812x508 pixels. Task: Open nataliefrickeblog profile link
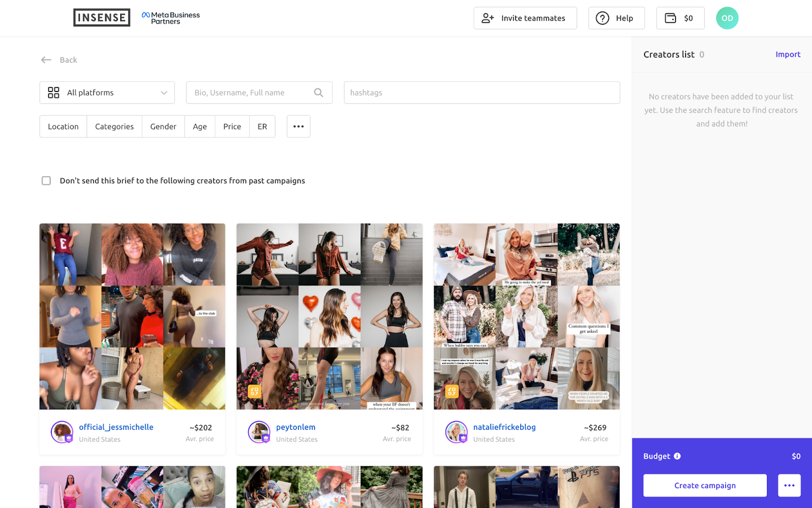(x=504, y=427)
